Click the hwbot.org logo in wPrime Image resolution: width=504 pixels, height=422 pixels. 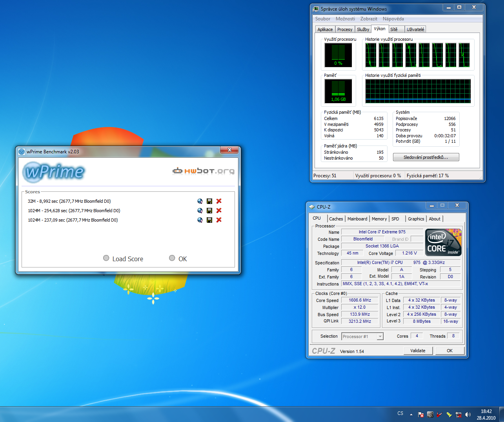203,171
